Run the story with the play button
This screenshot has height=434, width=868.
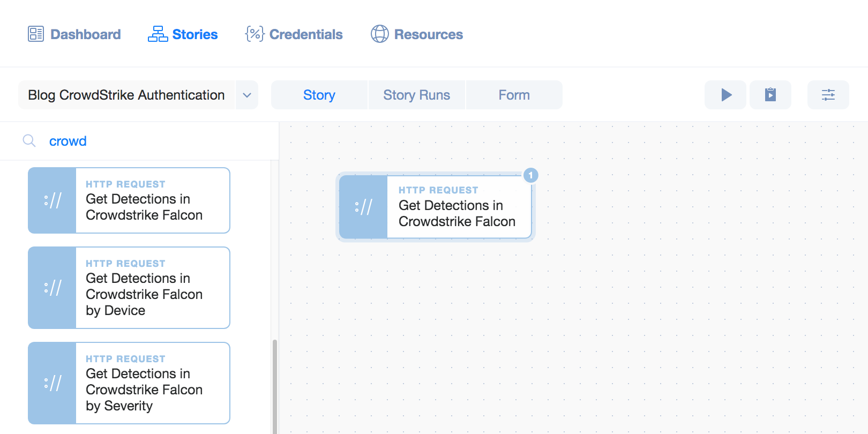click(x=725, y=95)
